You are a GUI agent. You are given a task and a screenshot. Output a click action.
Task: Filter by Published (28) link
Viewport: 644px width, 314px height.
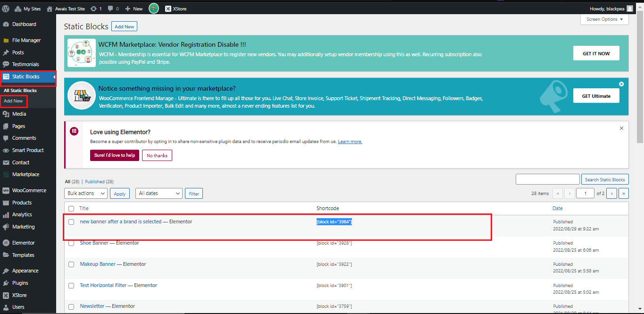point(99,181)
